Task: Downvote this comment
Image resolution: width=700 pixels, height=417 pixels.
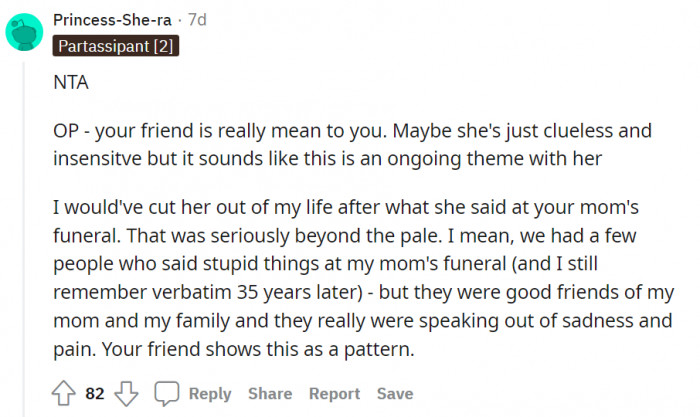Action: (127, 393)
